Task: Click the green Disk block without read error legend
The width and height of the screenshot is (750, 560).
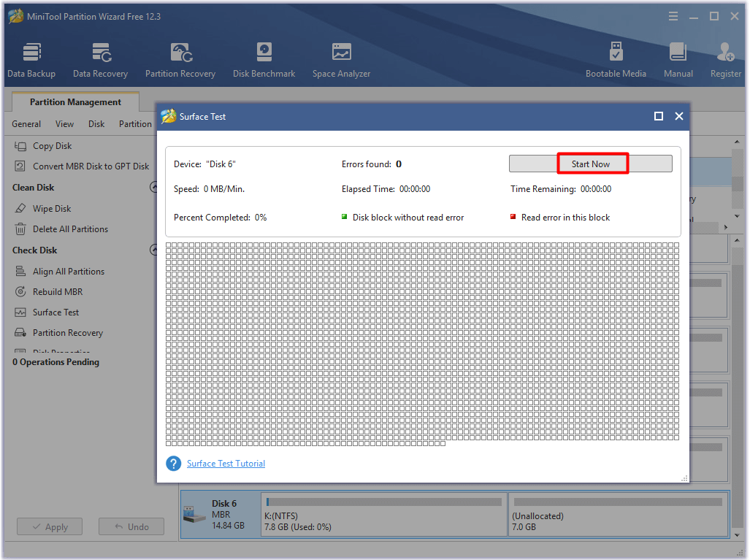Action: point(402,218)
